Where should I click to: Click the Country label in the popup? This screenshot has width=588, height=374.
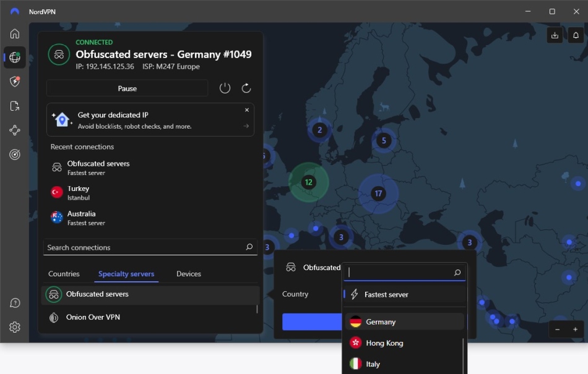[295, 294]
